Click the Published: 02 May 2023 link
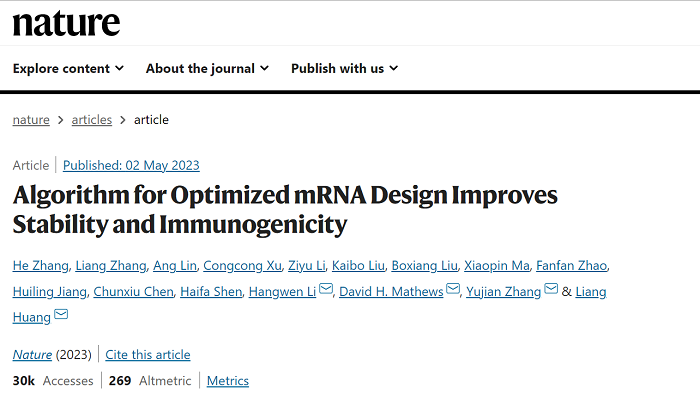Viewport: 700px width, 401px height. click(x=131, y=165)
